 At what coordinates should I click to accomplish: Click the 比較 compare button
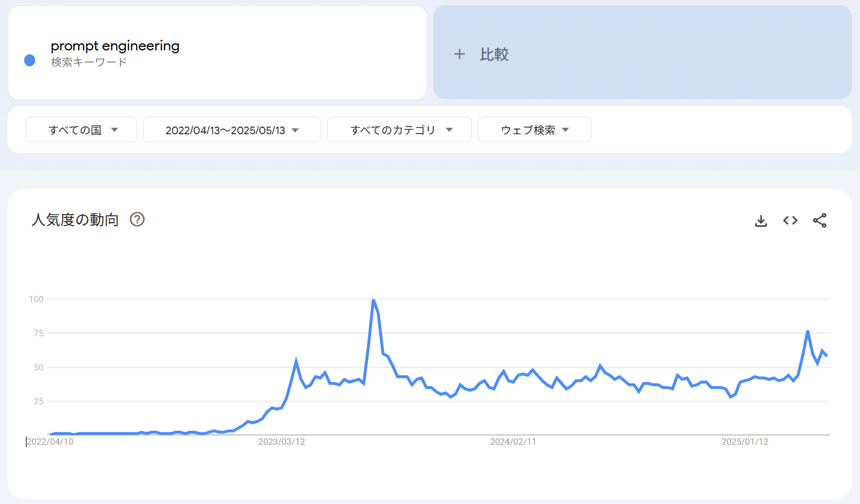[494, 54]
